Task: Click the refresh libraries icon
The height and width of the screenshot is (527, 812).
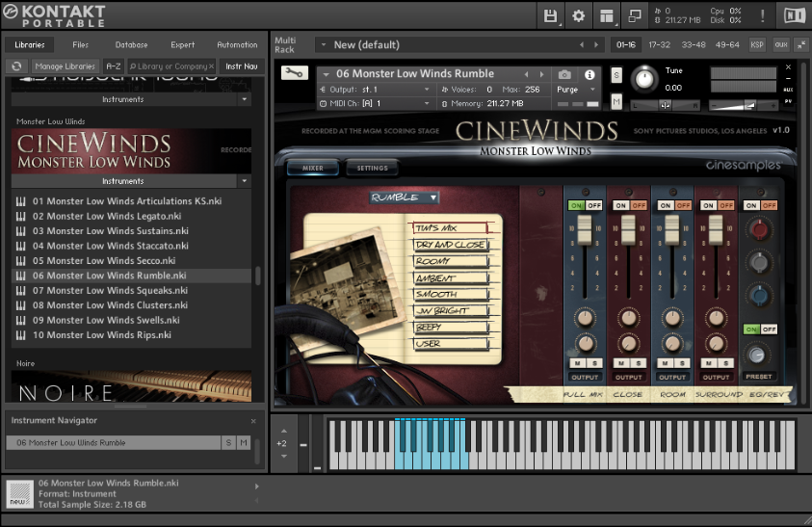Action: tap(16, 66)
